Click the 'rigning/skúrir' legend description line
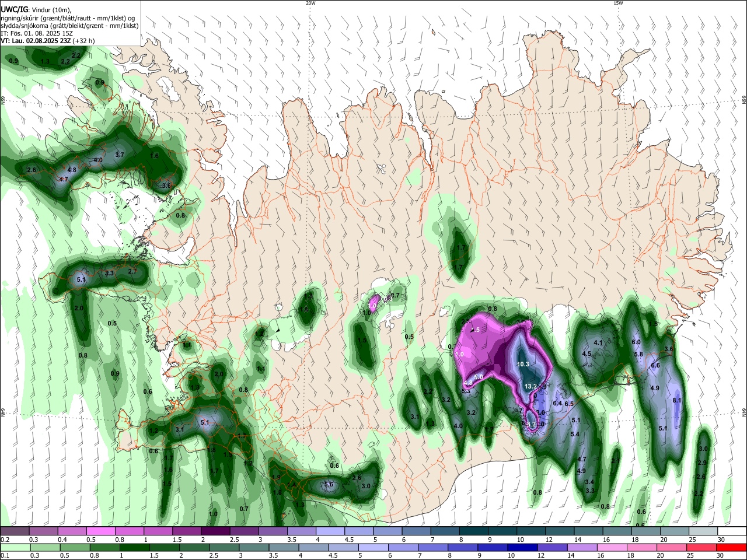This screenshot has width=747, height=560. click(68, 17)
